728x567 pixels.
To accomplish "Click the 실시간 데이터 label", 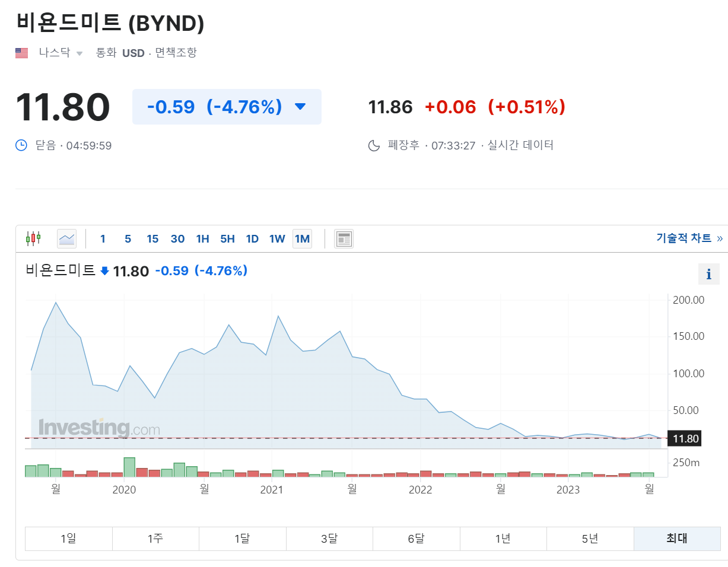I will coord(520,145).
